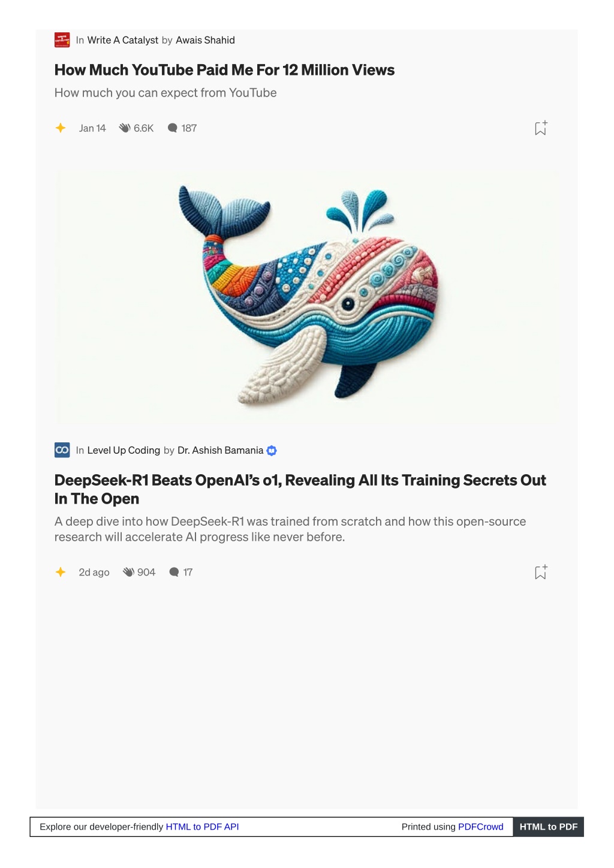The height and width of the screenshot is (868, 614).
Task: Click the embroidered whale article thumbnail
Action: tap(307, 297)
